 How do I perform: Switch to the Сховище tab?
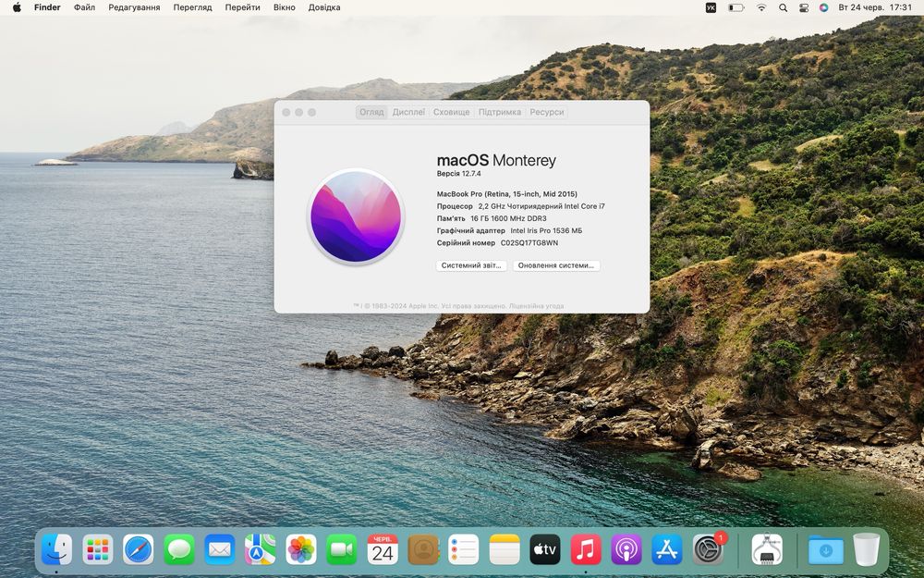(452, 112)
